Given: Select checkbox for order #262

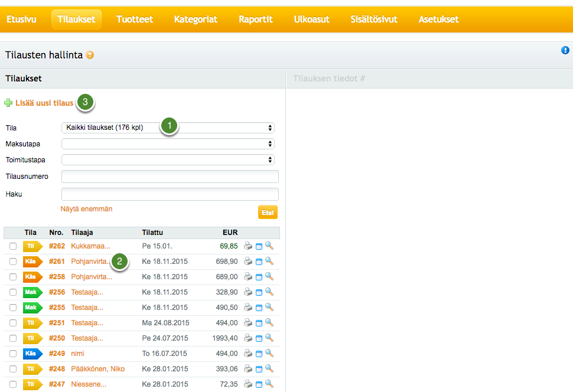Looking at the screenshot, I should point(13,246).
